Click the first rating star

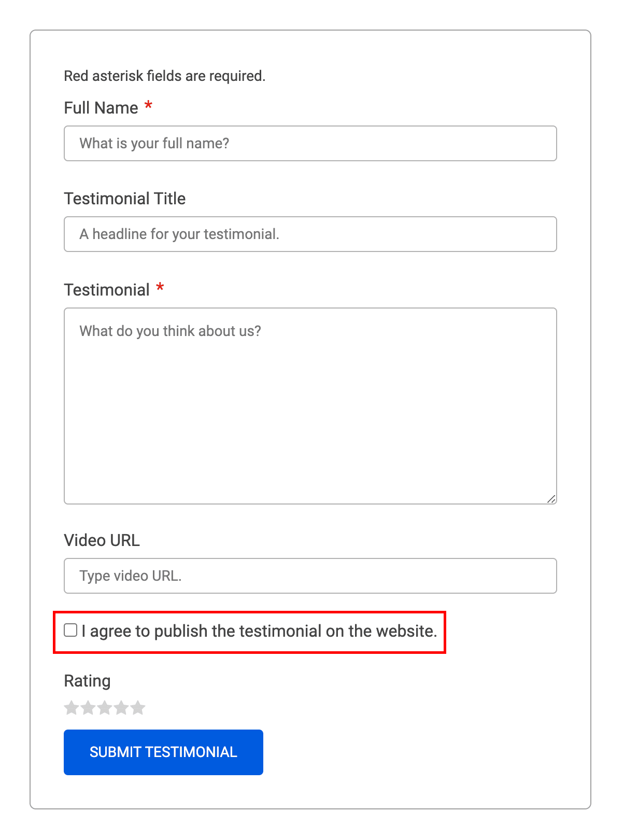pyautogui.click(x=72, y=708)
